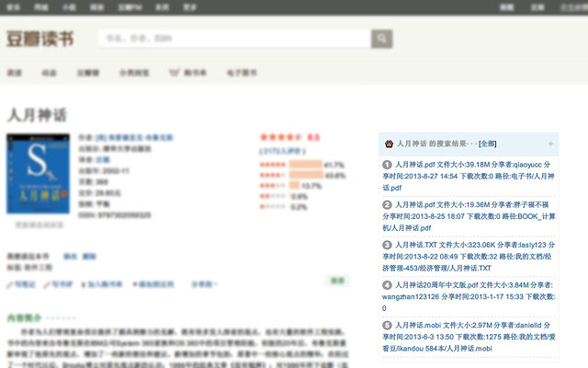Expand the results panel with the plus icon

[x=550, y=144]
